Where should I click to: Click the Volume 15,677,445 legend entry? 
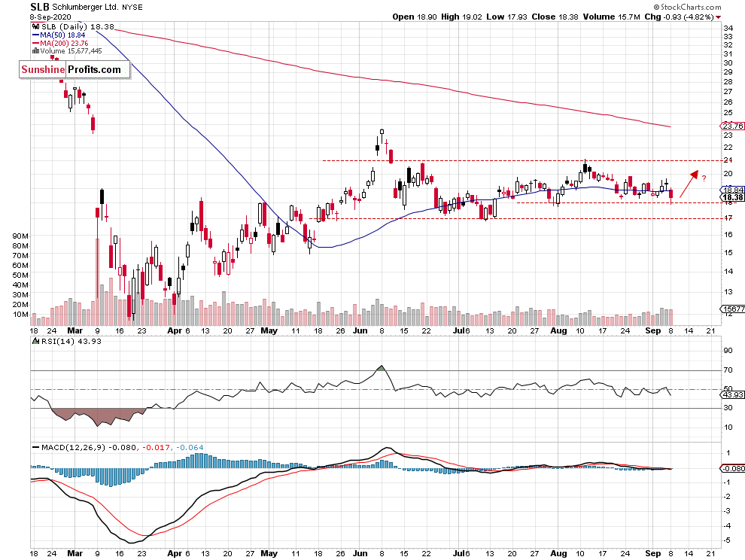point(71,51)
